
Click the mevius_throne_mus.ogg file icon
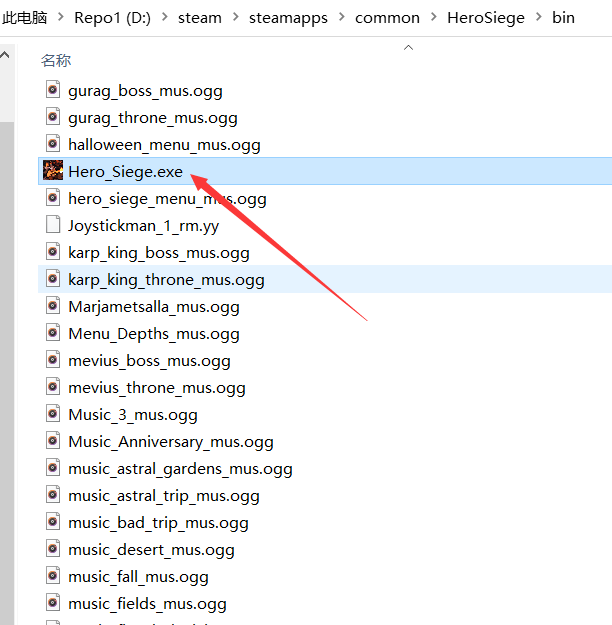[53, 387]
